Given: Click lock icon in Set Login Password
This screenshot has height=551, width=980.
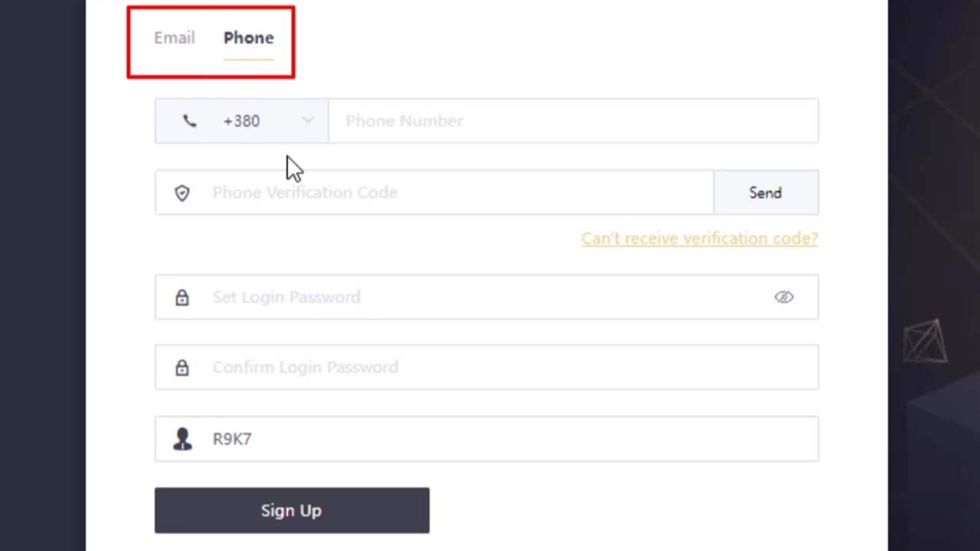Looking at the screenshot, I should [x=182, y=298].
